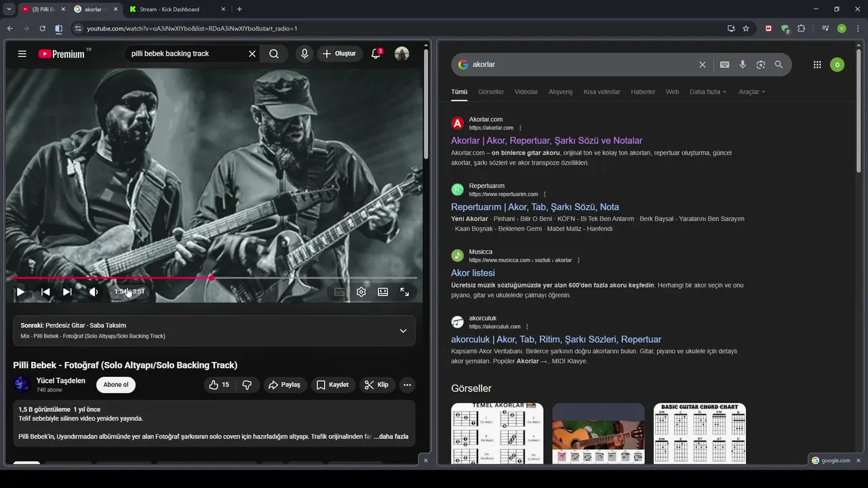Image resolution: width=868 pixels, height=488 pixels.
Task: Open options menu beside repertuarim.com URL
Action: pos(545,194)
